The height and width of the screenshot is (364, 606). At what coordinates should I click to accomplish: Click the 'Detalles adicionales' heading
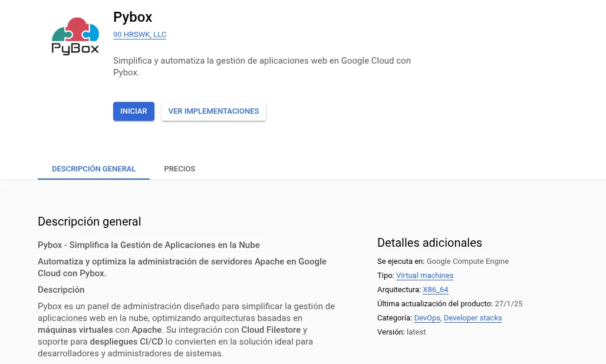pos(429,243)
